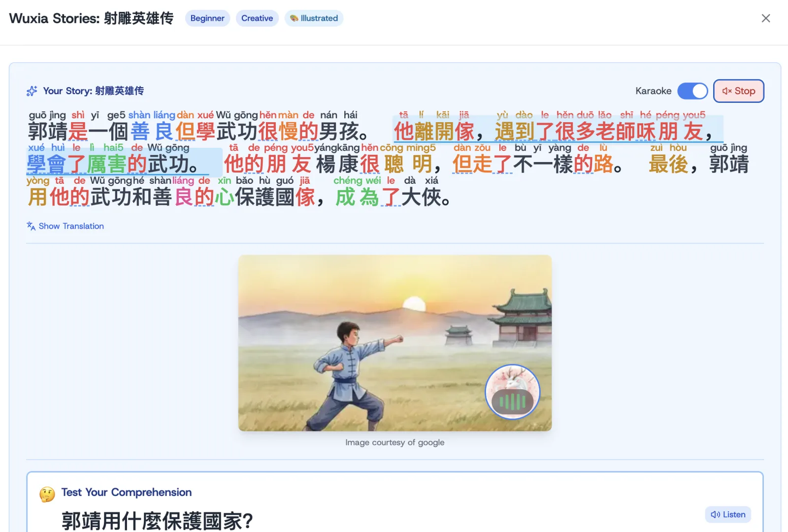Screen dimensions: 788x532
Task: Click the muted speaker icon inside the Stop button
Action: [x=726, y=91]
